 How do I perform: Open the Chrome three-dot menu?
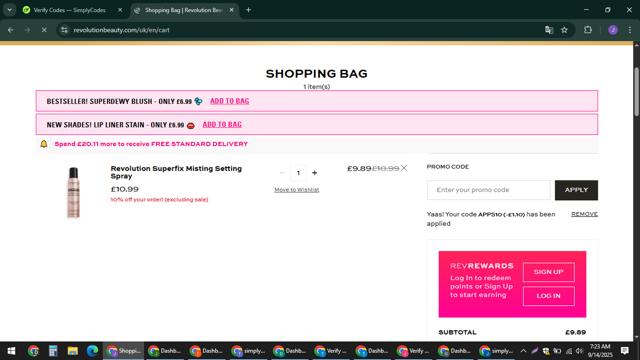(x=630, y=30)
